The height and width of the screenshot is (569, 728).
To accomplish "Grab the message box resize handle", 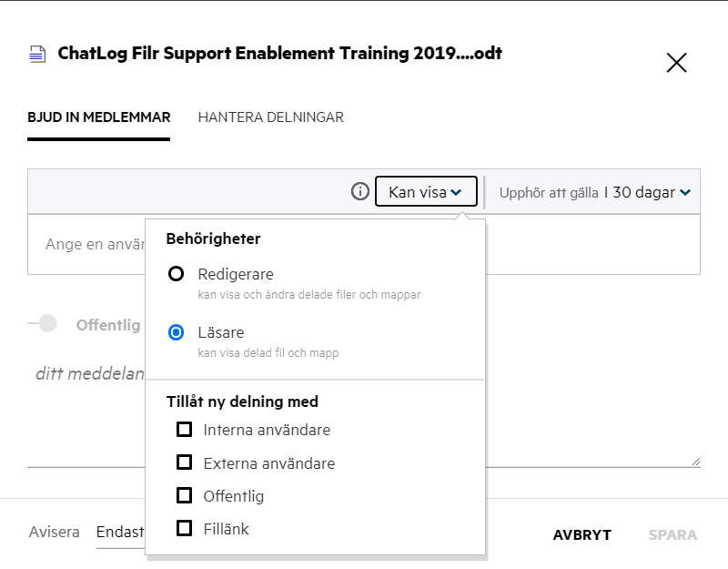I will pyautogui.click(x=695, y=462).
